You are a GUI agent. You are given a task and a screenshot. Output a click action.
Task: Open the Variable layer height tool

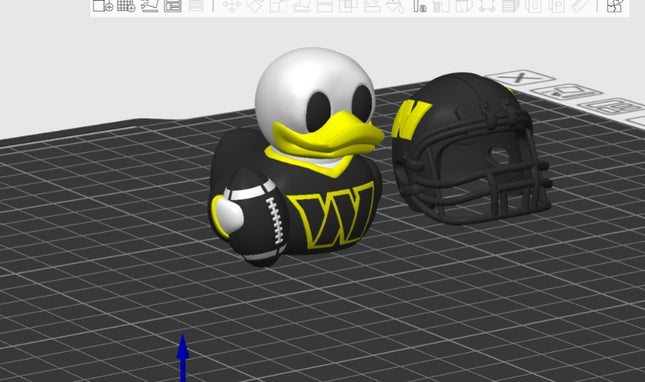196,6
